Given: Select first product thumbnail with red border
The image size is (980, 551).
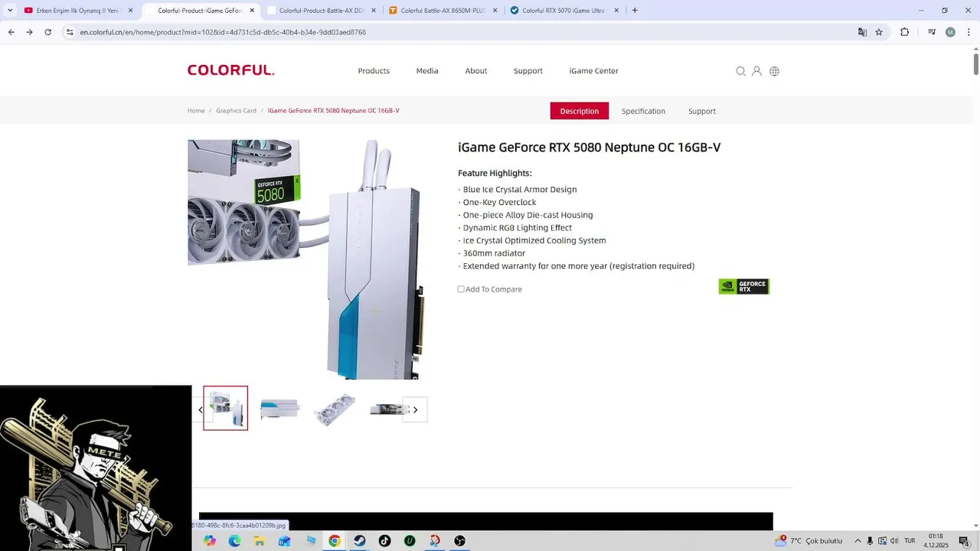Looking at the screenshot, I should click(x=225, y=408).
